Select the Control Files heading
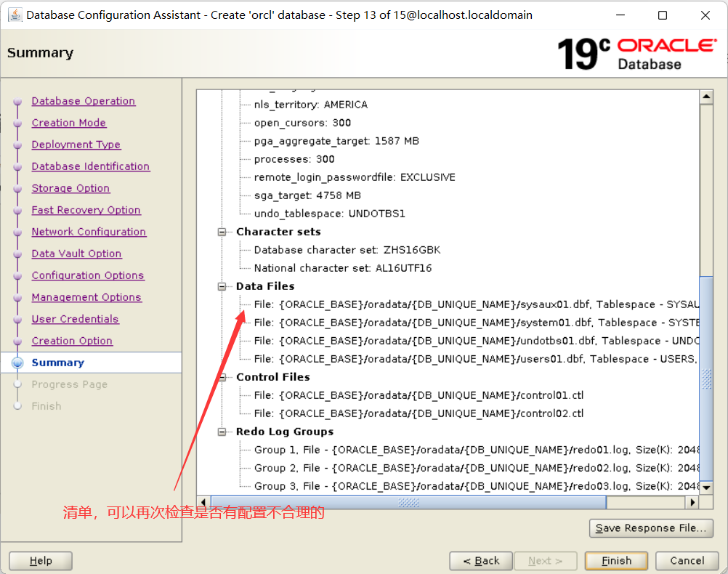 273,377
